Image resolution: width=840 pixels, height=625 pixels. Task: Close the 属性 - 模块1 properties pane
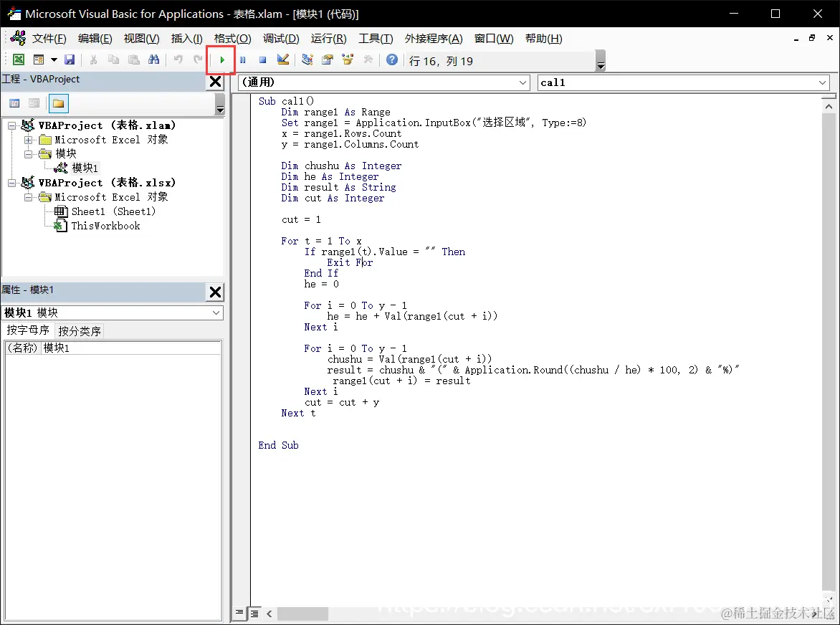tap(215, 292)
